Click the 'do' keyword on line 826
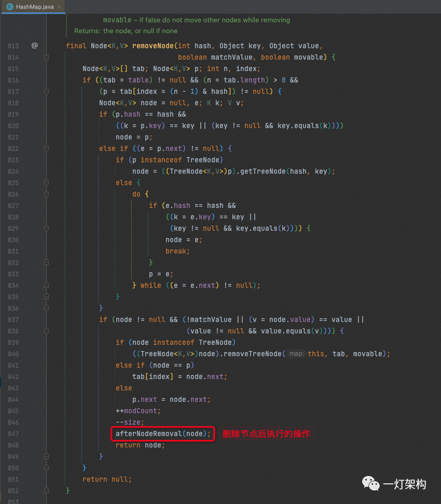The image size is (441, 504). coord(136,194)
